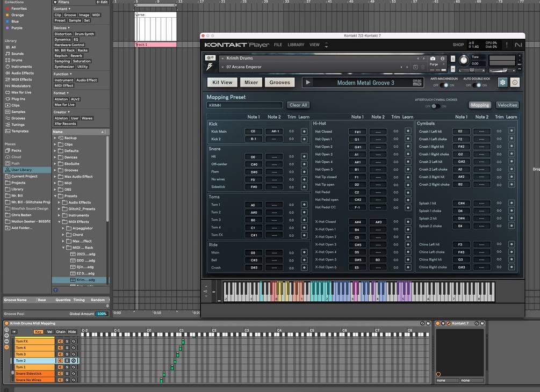Solo the Krimh Drums instrument
Screen dimensions: 540x392
tap(453, 59)
